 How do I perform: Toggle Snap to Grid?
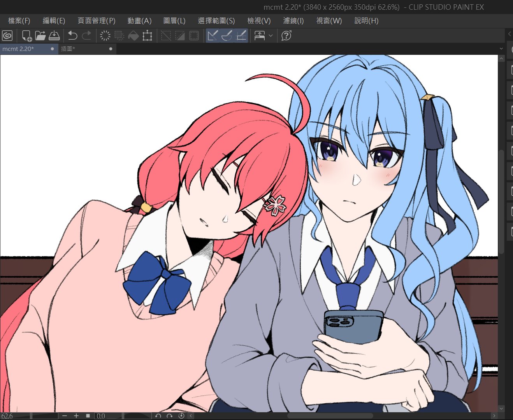pos(241,36)
